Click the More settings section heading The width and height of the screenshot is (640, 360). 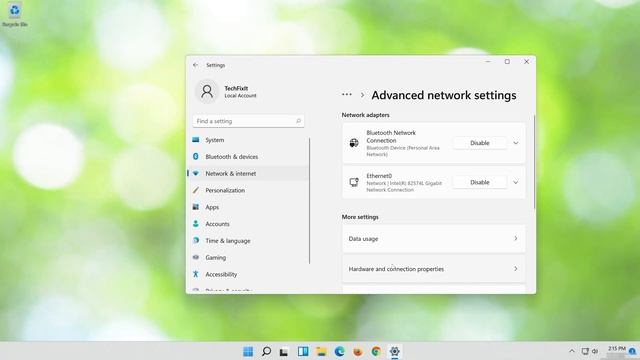360,217
